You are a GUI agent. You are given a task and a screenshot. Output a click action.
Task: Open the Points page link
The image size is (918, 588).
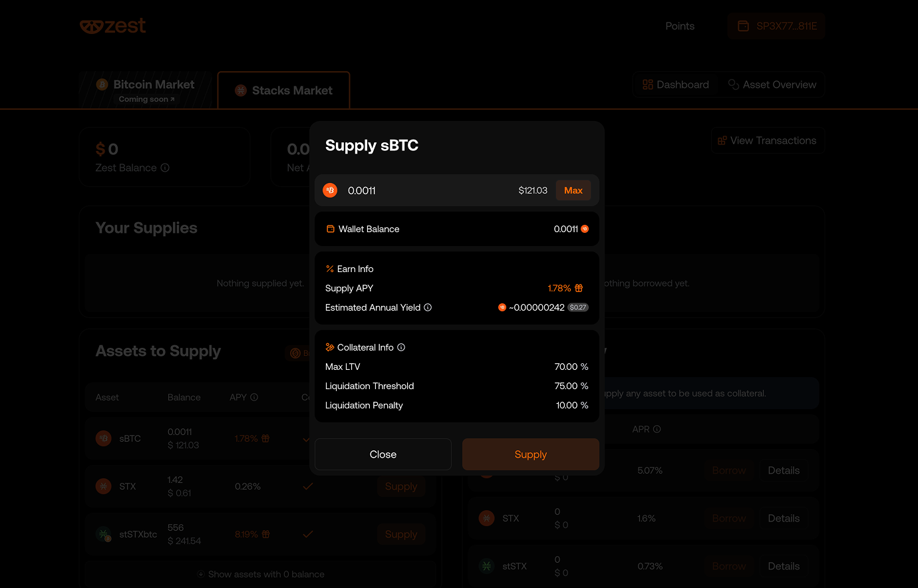coord(679,26)
